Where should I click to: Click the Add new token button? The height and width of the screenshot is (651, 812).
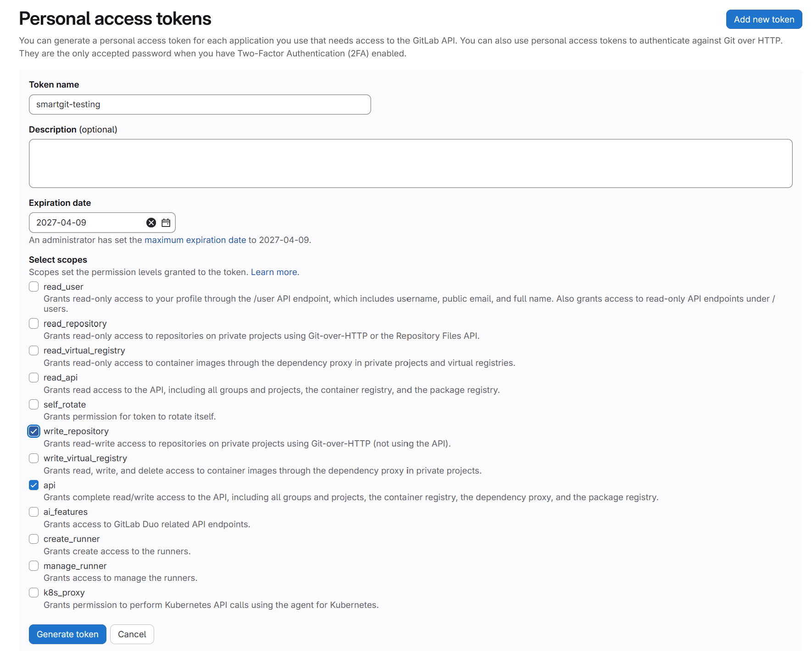click(x=763, y=19)
